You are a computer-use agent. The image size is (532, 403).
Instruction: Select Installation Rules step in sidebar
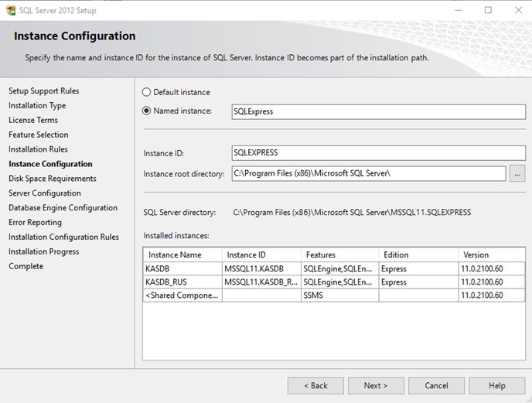coord(38,149)
